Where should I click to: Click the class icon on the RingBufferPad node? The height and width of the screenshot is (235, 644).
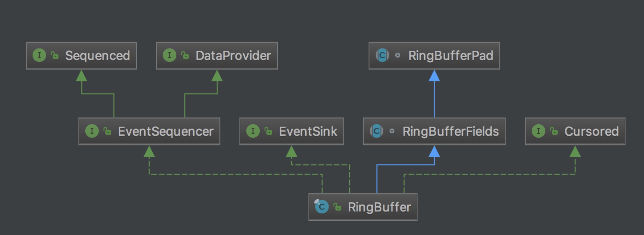(382, 55)
